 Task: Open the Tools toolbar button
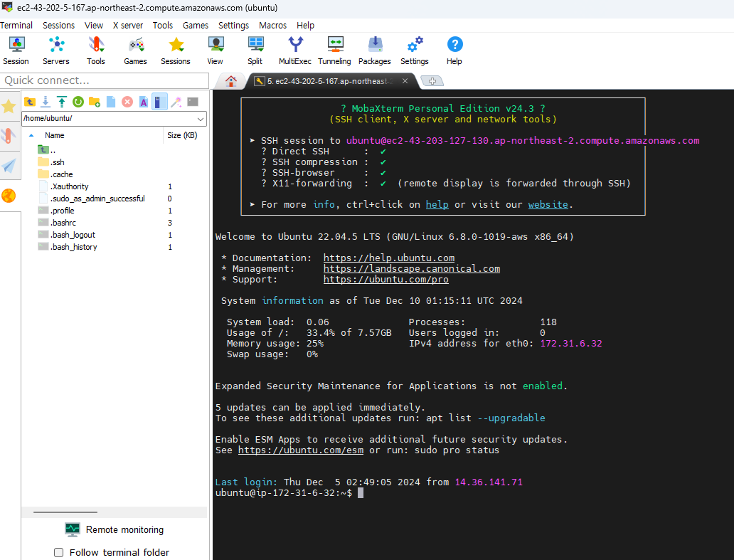96,51
